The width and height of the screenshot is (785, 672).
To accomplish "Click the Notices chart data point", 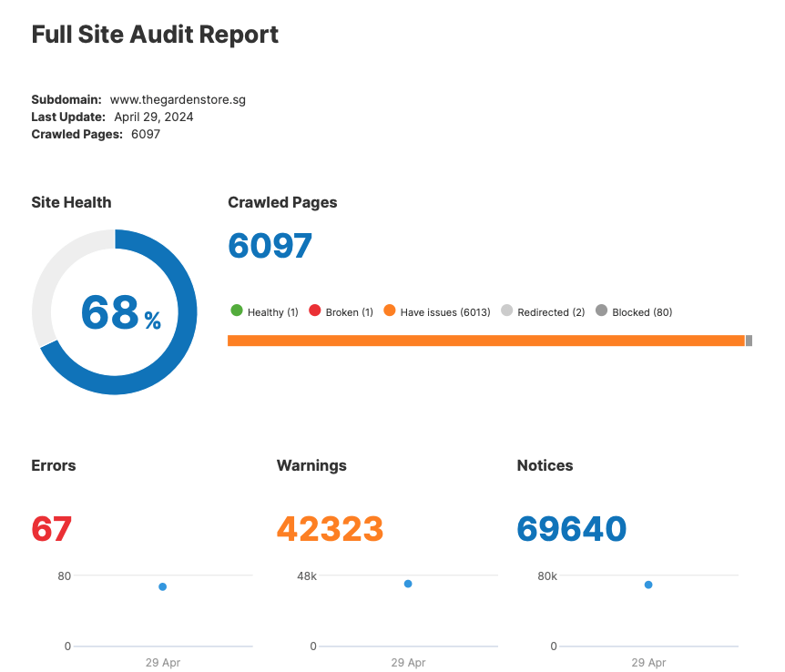I will point(648,585).
